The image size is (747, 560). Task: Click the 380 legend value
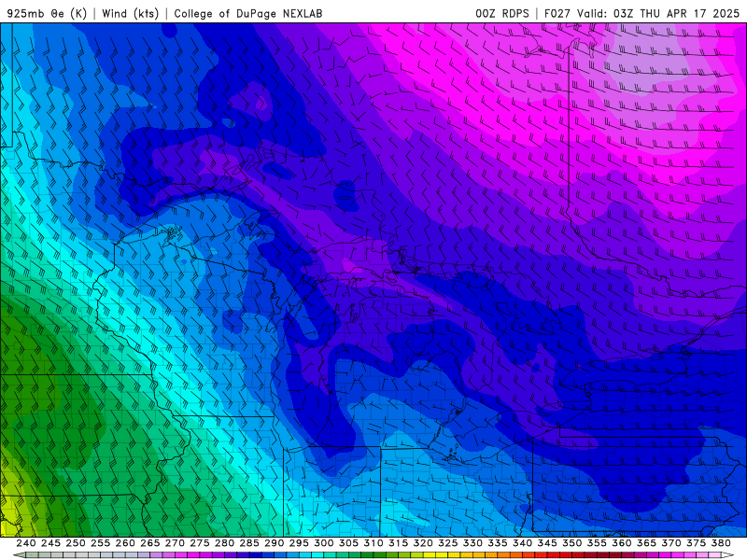(x=721, y=543)
